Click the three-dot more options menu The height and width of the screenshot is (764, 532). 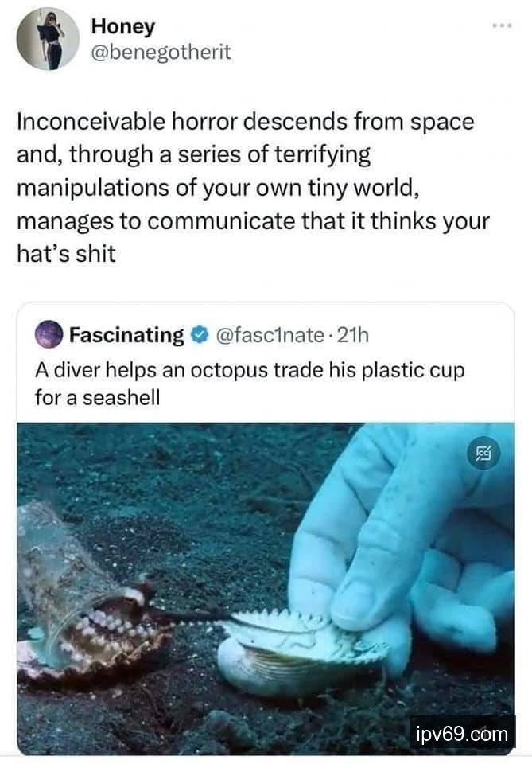[x=501, y=26]
